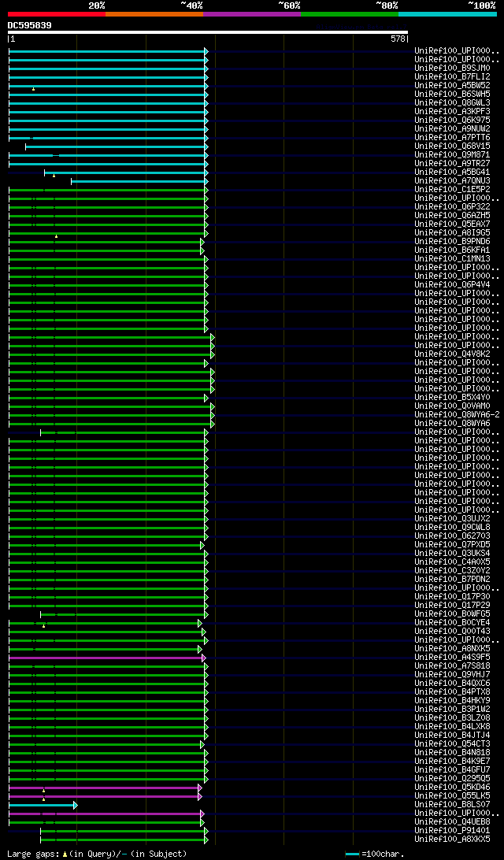
Task: Select label UniRef100_B6KFA1
Action: [x=453, y=250]
